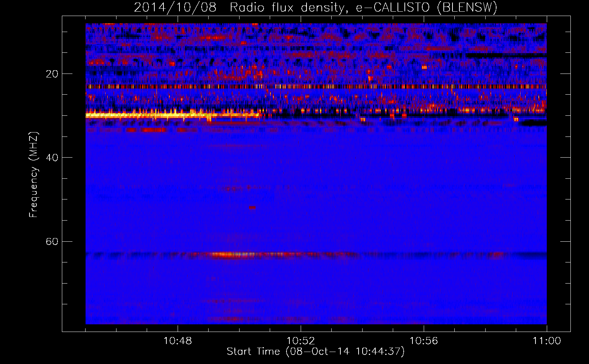Click the 10:56 time tick label

pos(424,341)
